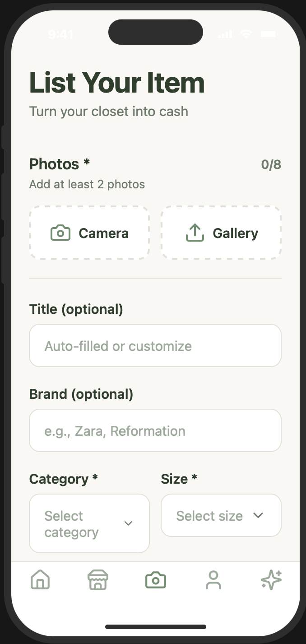Select the camera listing tab
The height and width of the screenshot is (644, 306).
coord(156,580)
